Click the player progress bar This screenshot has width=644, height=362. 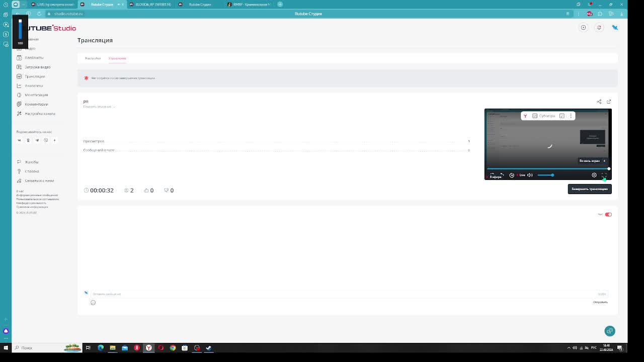(x=548, y=169)
